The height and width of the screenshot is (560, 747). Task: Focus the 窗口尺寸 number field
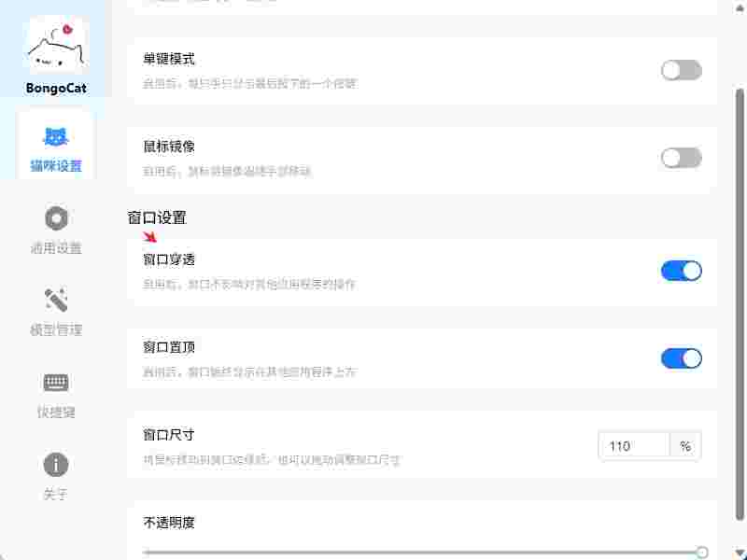(x=633, y=446)
